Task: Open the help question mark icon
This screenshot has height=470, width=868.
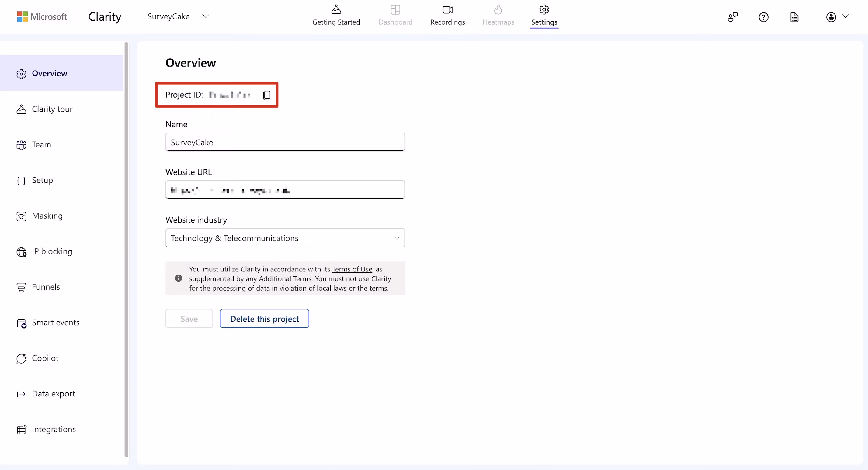Action: point(764,17)
